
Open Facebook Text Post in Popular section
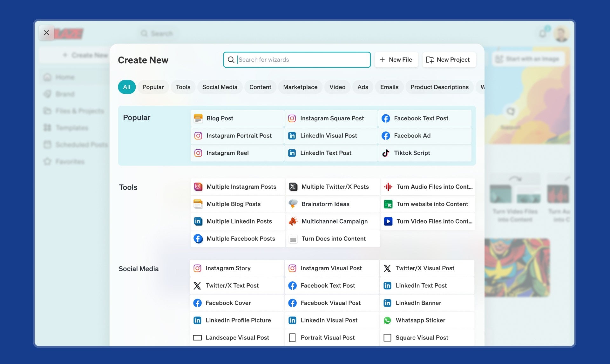pos(424,118)
